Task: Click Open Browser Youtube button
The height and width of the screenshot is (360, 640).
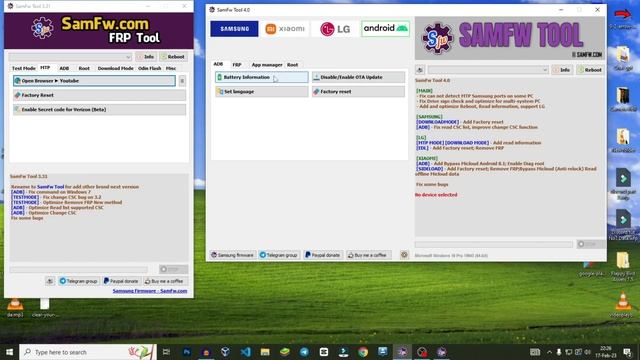Action: pyautogui.click(x=94, y=81)
